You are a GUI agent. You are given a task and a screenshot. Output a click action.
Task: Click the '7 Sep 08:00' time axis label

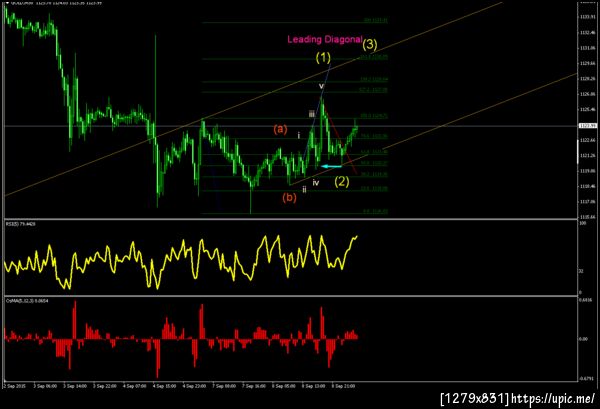(x=224, y=386)
